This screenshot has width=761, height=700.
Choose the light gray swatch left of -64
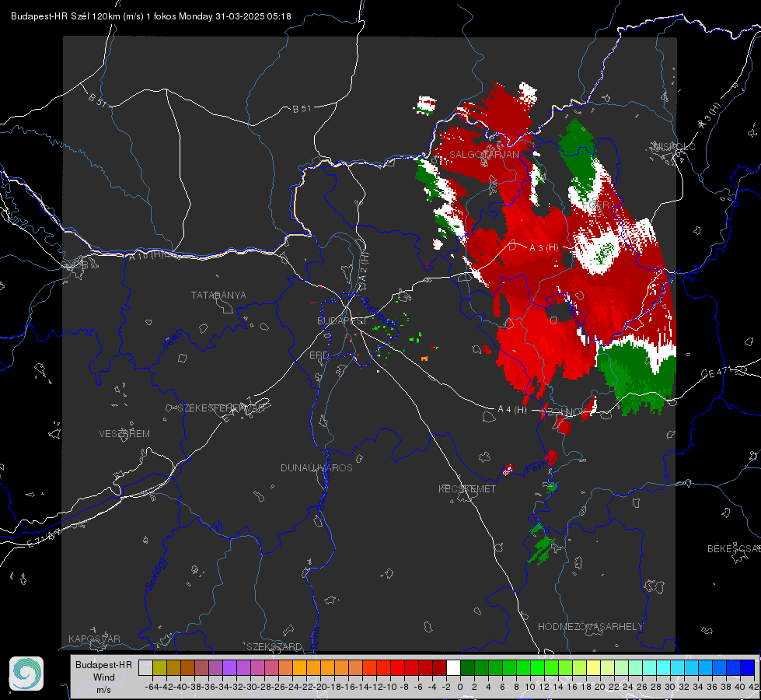(145, 668)
